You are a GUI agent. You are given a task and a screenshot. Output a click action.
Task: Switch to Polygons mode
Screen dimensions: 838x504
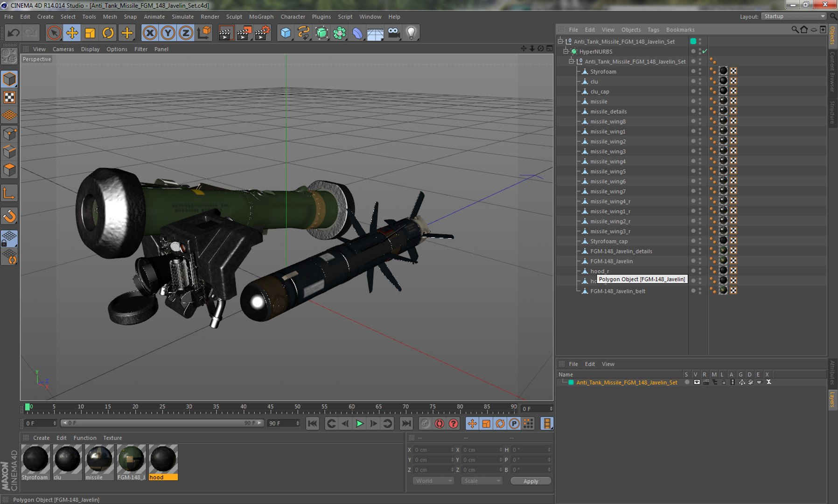click(9, 170)
